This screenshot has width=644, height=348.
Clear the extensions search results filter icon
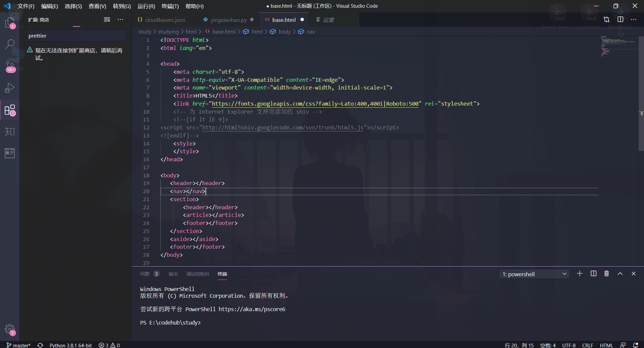[x=107, y=20]
